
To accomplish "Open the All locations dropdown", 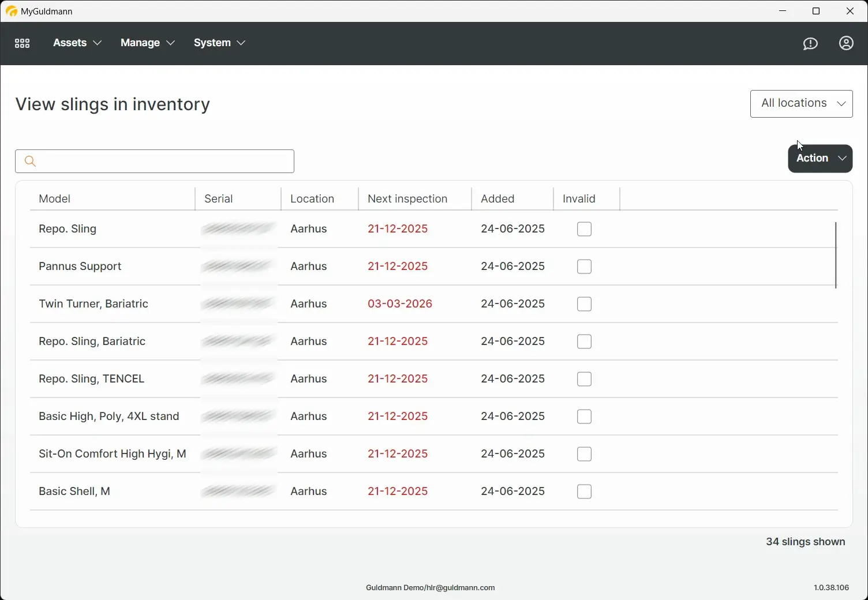I will 801,103.
